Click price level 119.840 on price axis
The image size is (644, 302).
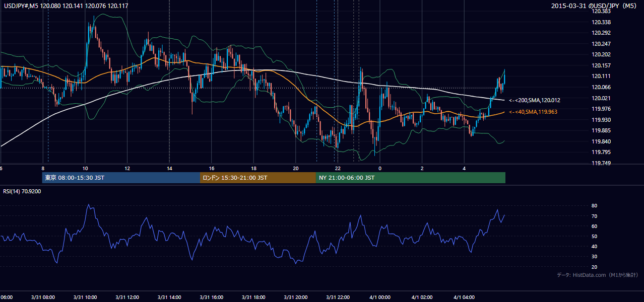point(601,141)
